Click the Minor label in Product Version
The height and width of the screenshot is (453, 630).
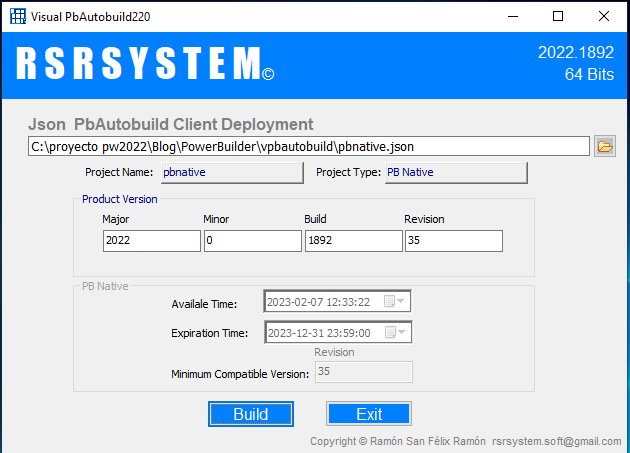[216, 219]
